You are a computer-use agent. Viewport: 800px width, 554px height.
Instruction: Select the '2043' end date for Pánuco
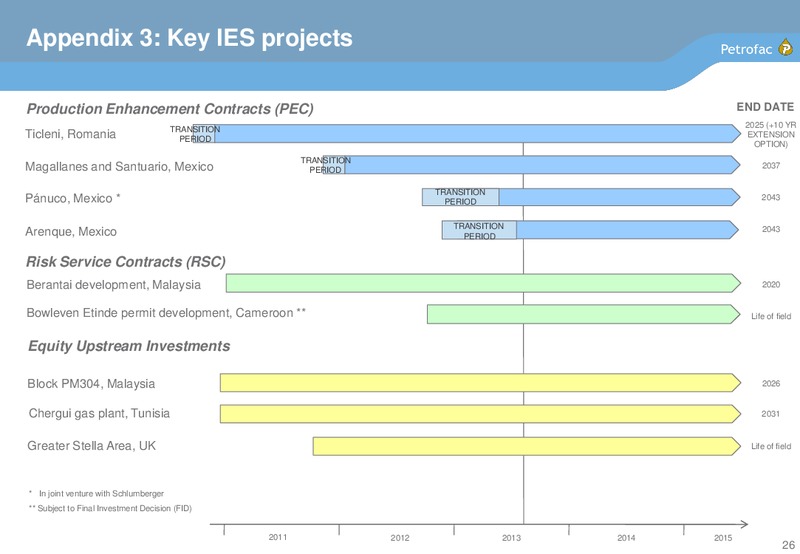point(771,197)
